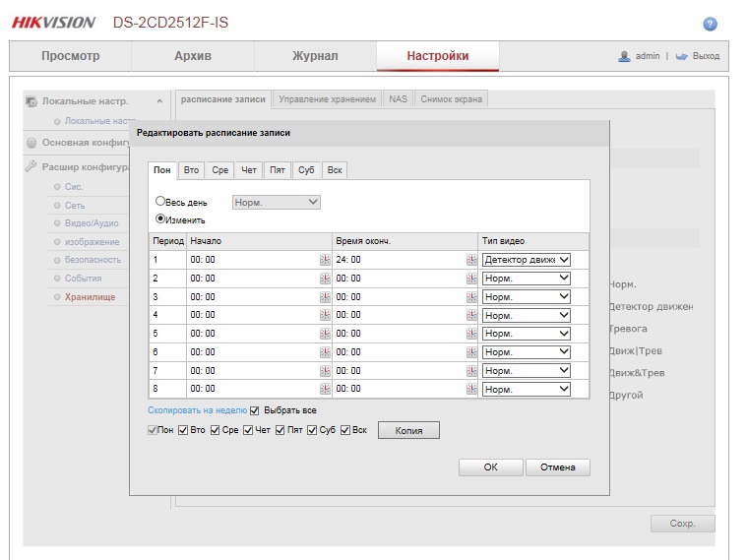Toggle the Чет copy checkbox
This screenshot has width=747, height=560.
[x=248, y=430]
